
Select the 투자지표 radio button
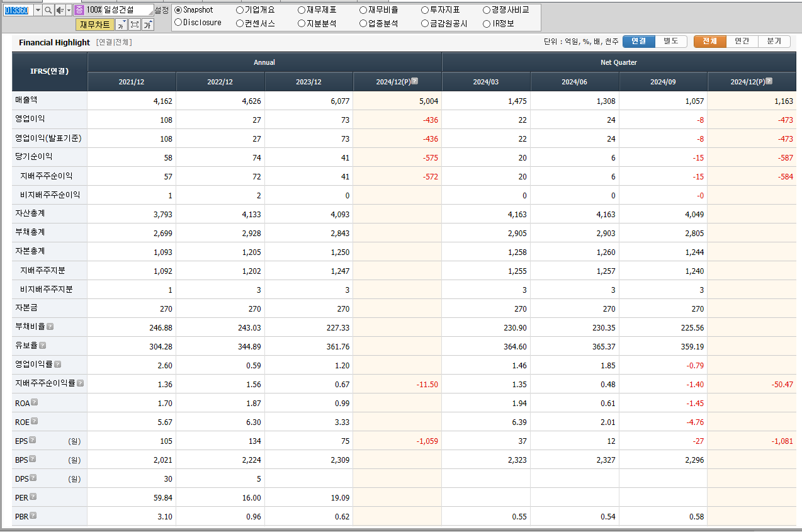(x=425, y=10)
